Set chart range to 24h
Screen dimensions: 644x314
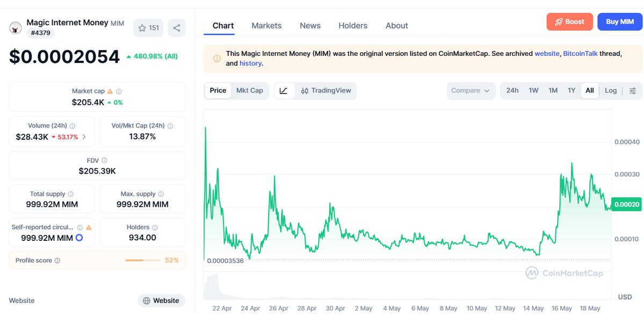[x=512, y=90]
